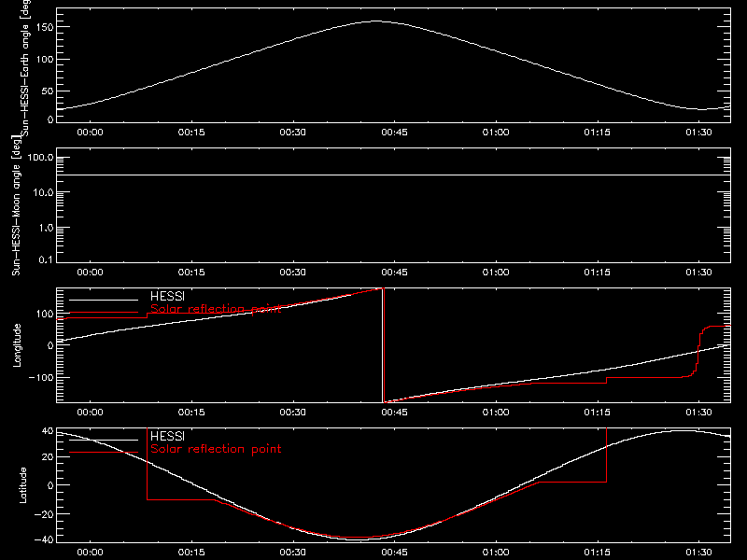Click the -100 tick label on Longitude plot
Image resolution: width=747 pixels, height=560 pixels.
tap(41, 377)
